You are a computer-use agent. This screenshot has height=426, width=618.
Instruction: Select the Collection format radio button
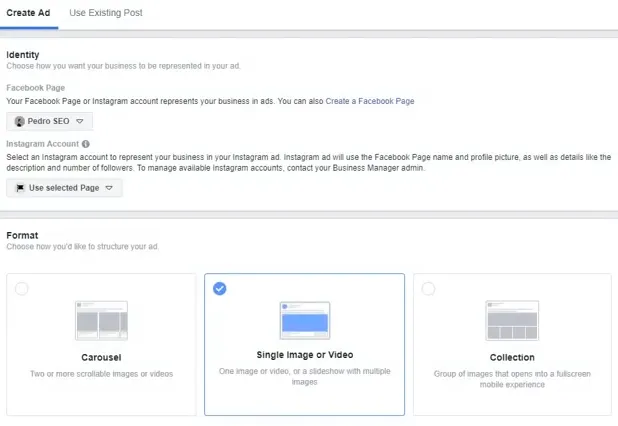point(428,289)
